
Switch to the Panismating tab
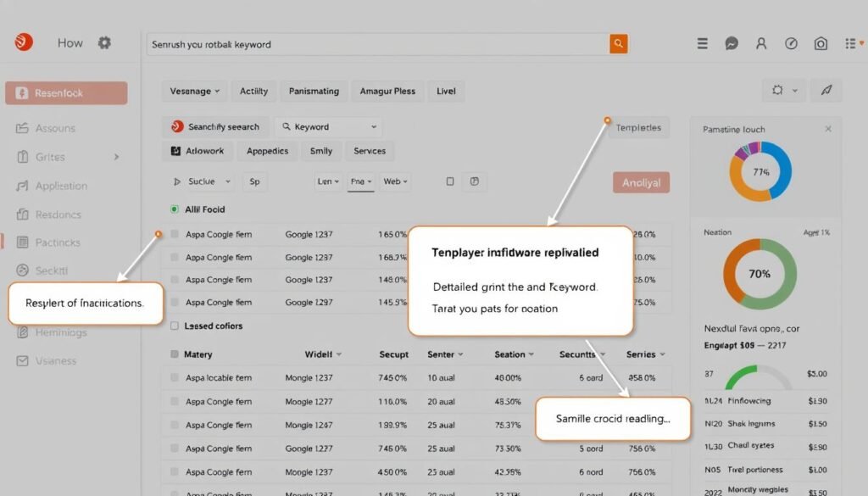[314, 91]
